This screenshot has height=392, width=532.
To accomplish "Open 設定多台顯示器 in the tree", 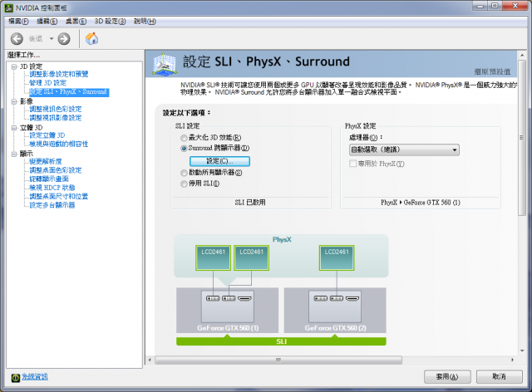I will (52, 205).
